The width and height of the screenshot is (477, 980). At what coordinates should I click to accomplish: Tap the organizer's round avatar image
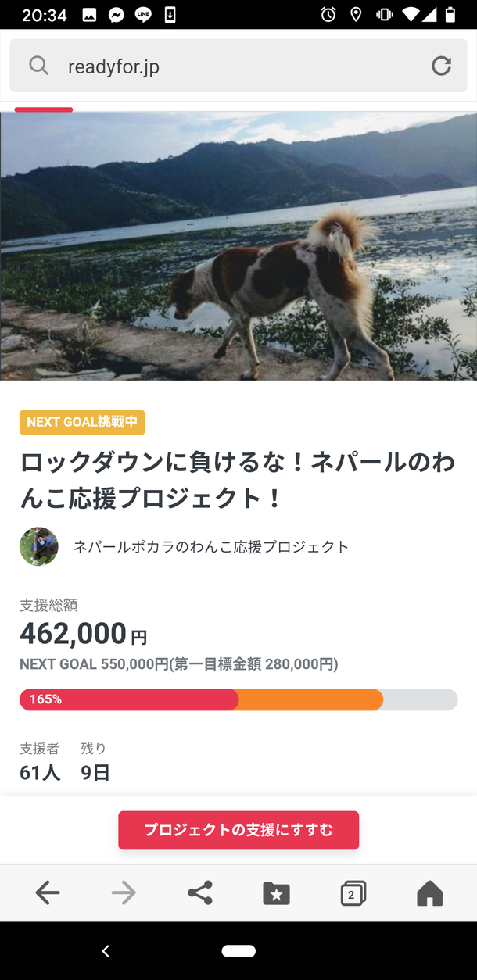[x=39, y=546]
